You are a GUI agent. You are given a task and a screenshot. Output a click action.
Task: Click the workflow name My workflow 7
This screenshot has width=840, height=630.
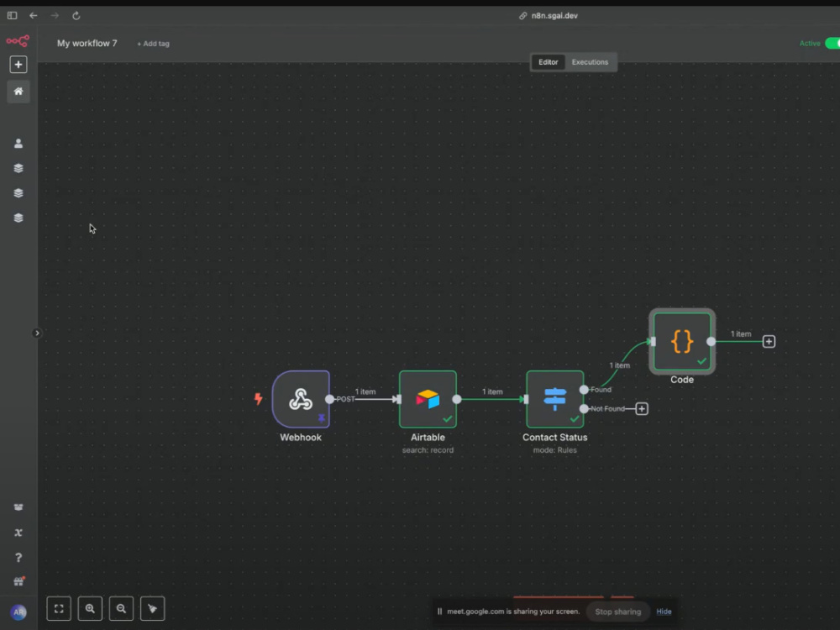pos(87,44)
